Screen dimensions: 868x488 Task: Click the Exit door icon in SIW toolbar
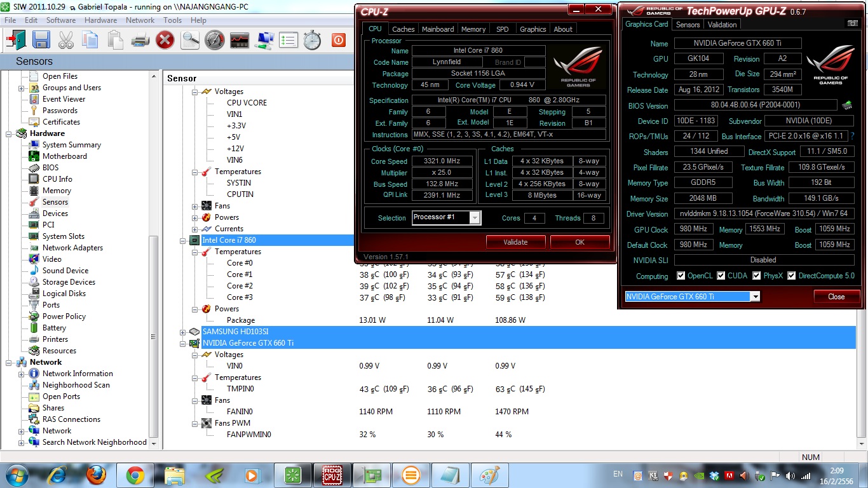click(15, 40)
